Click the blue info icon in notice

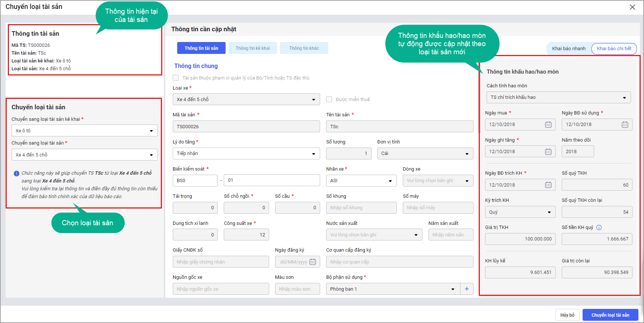(16, 174)
